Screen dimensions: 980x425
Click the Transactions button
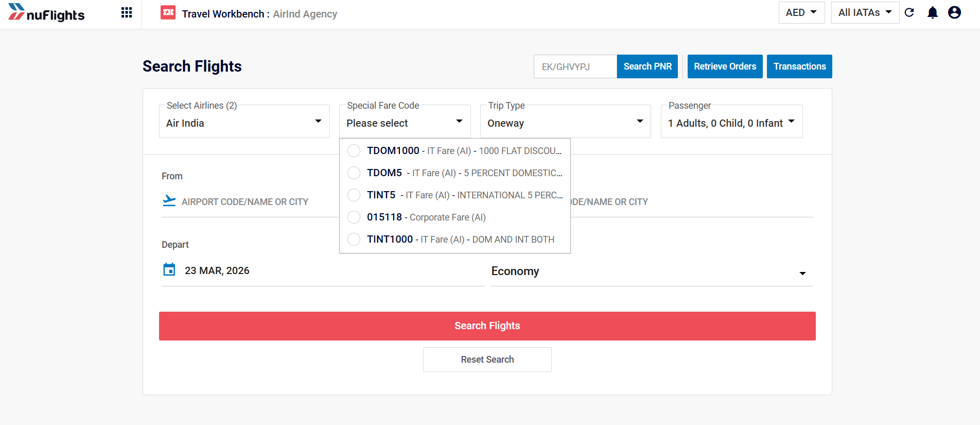[x=799, y=66]
